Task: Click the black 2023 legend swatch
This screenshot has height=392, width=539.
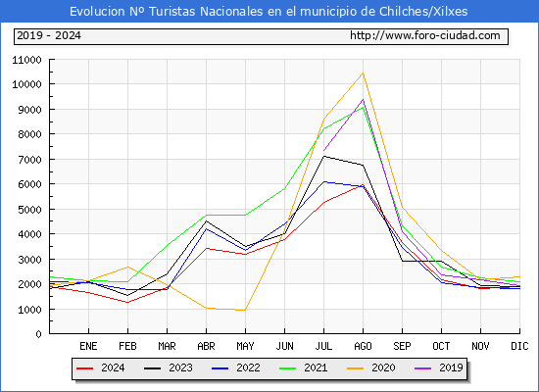Action: tap(152, 368)
